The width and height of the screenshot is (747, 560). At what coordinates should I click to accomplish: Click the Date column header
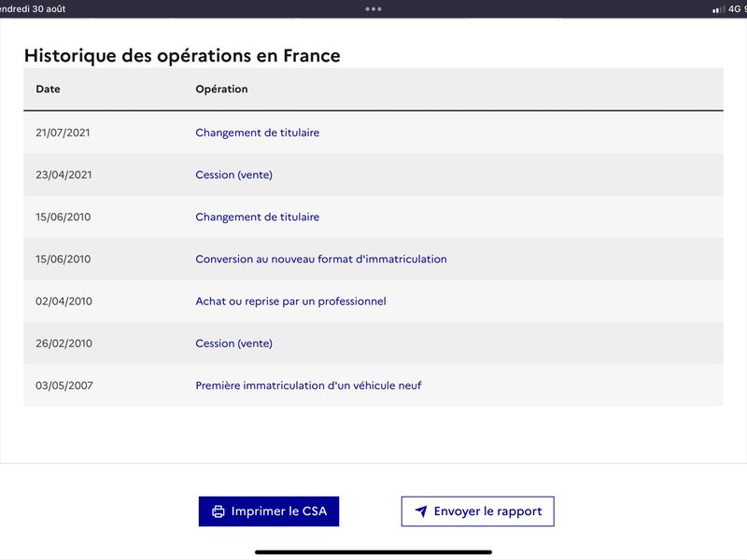(x=49, y=89)
